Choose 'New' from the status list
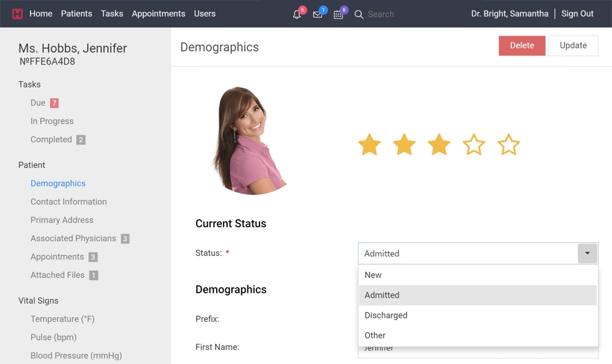Image resolution: width=612 pixels, height=364 pixels. coord(373,275)
